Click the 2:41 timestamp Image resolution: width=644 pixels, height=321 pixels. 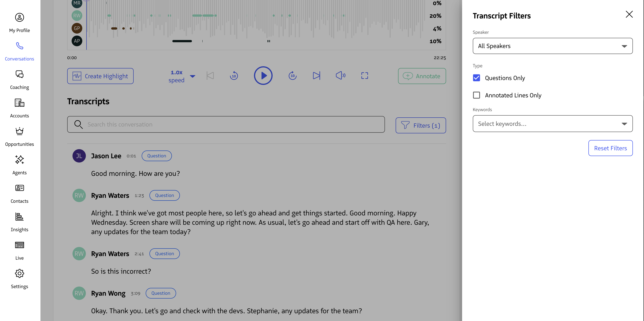click(x=139, y=254)
